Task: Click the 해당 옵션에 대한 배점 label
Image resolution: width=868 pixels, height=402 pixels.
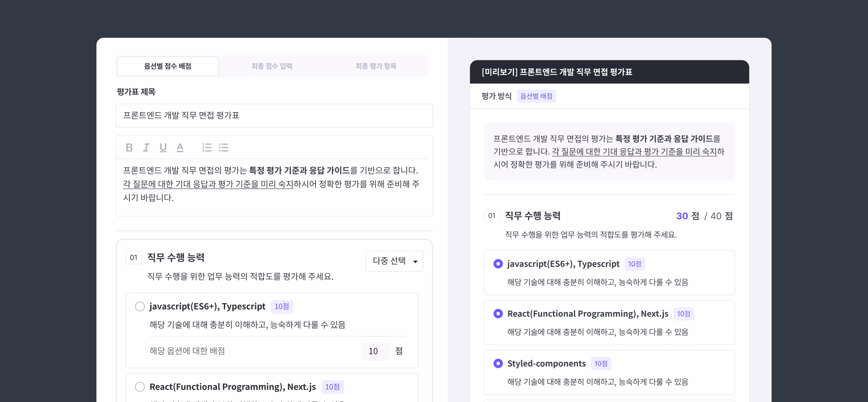Action: (187, 351)
